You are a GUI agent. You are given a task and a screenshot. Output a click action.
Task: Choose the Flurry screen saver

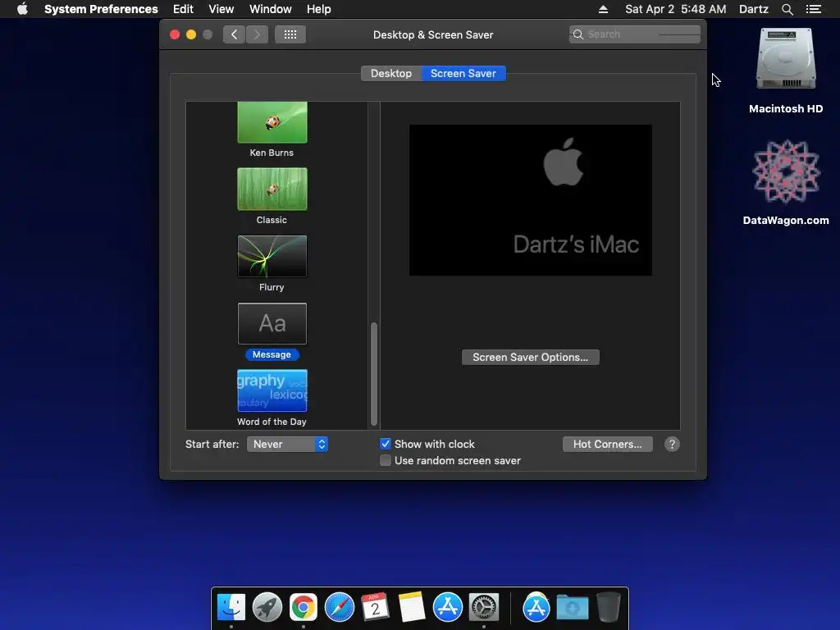point(272,257)
